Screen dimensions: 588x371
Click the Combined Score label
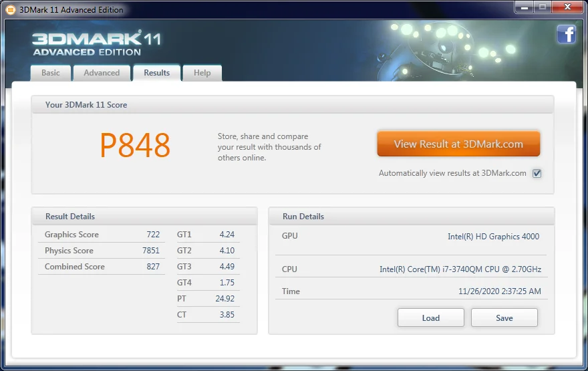(x=75, y=267)
